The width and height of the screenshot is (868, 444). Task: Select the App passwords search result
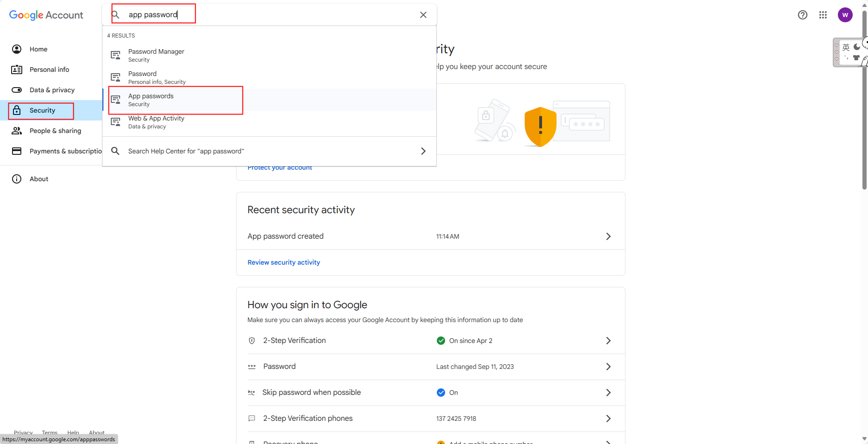tap(269, 100)
